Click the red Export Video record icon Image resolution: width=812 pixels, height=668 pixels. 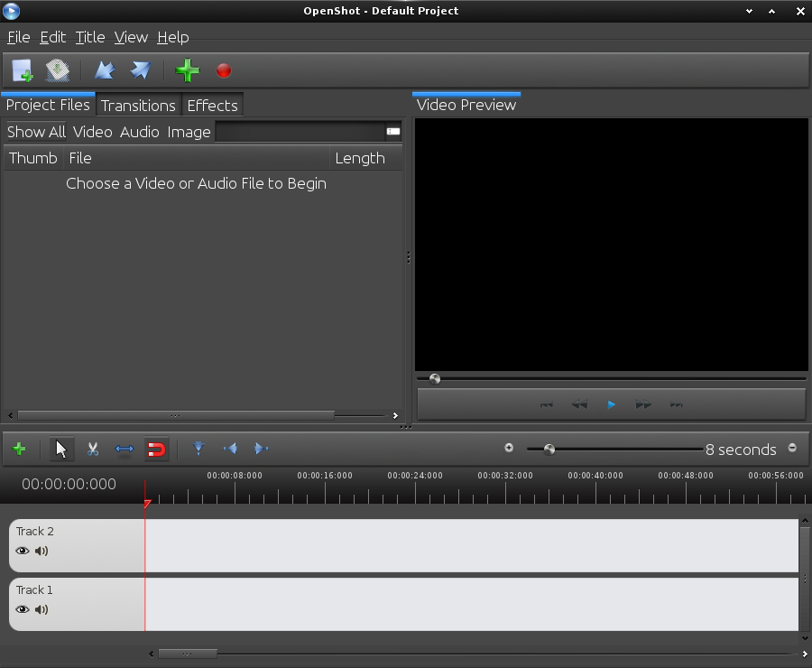click(224, 70)
